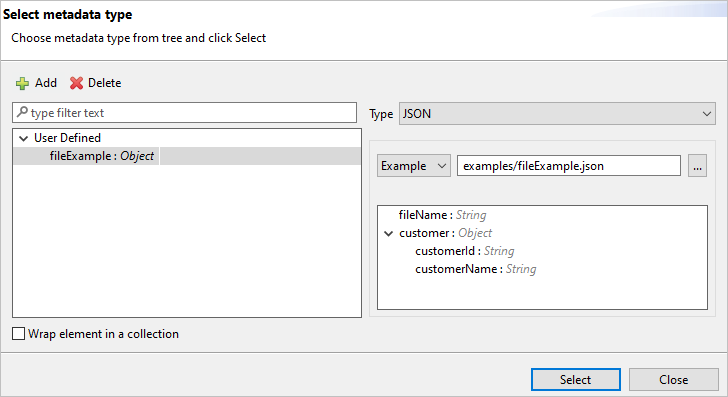728x397 pixels.
Task: Click the Add label in the toolbar
Action: coord(46,83)
